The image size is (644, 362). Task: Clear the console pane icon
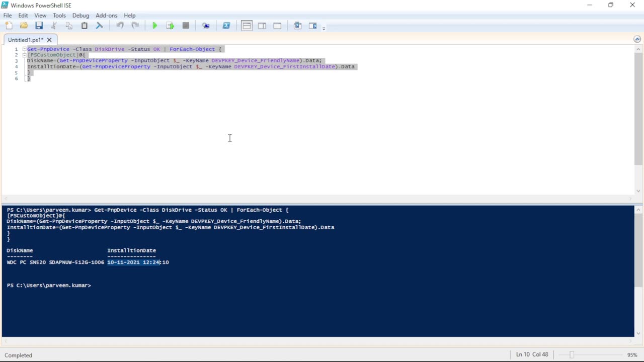(x=100, y=26)
